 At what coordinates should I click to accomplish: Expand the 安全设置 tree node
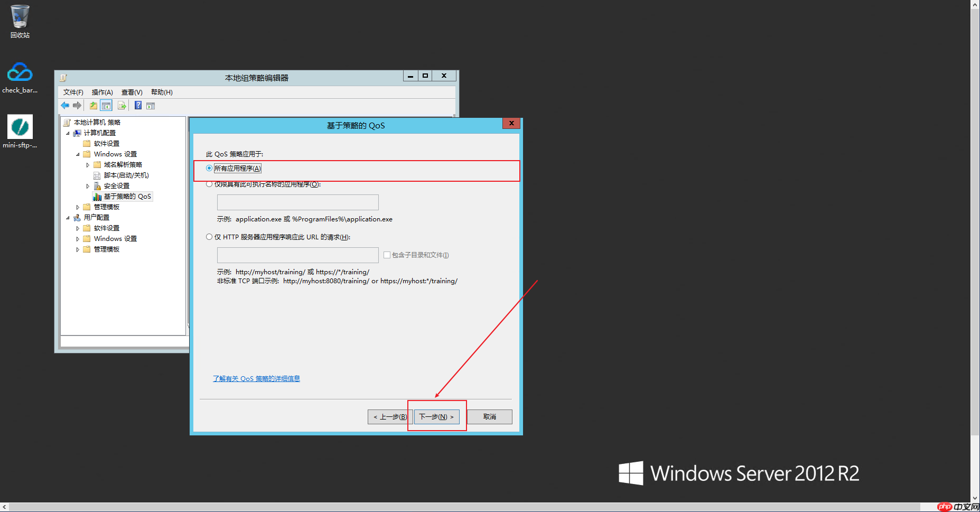tap(88, 185)
